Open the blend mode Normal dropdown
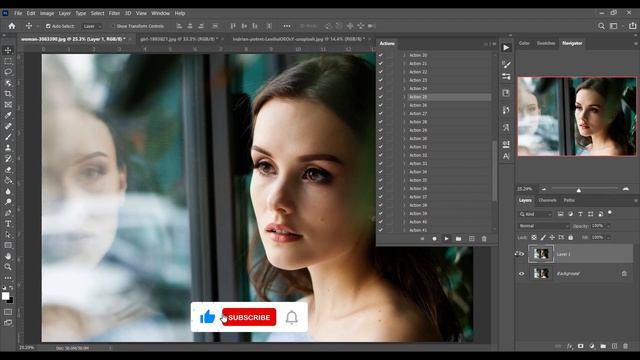The width and height of the screenshot is (640, 360). (544, 226)
